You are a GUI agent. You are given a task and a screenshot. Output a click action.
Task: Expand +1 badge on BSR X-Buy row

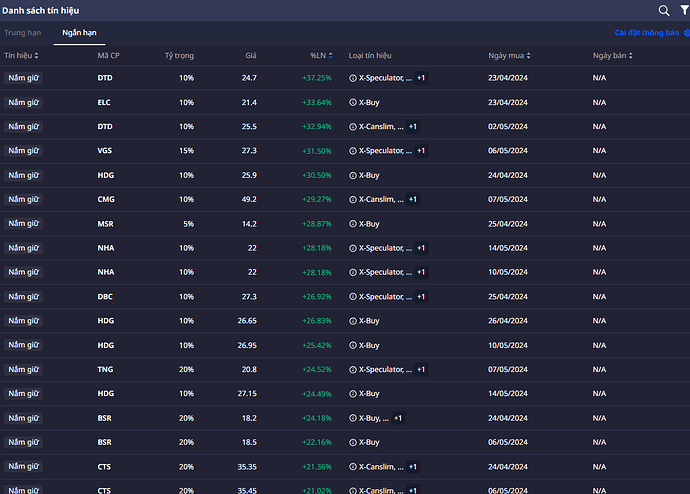tap(398, 418)
